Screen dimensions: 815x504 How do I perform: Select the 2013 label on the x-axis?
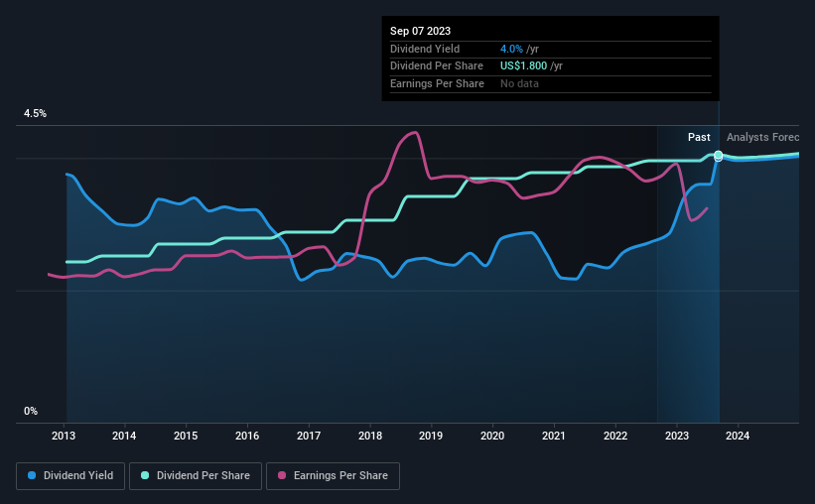point(64,436)
